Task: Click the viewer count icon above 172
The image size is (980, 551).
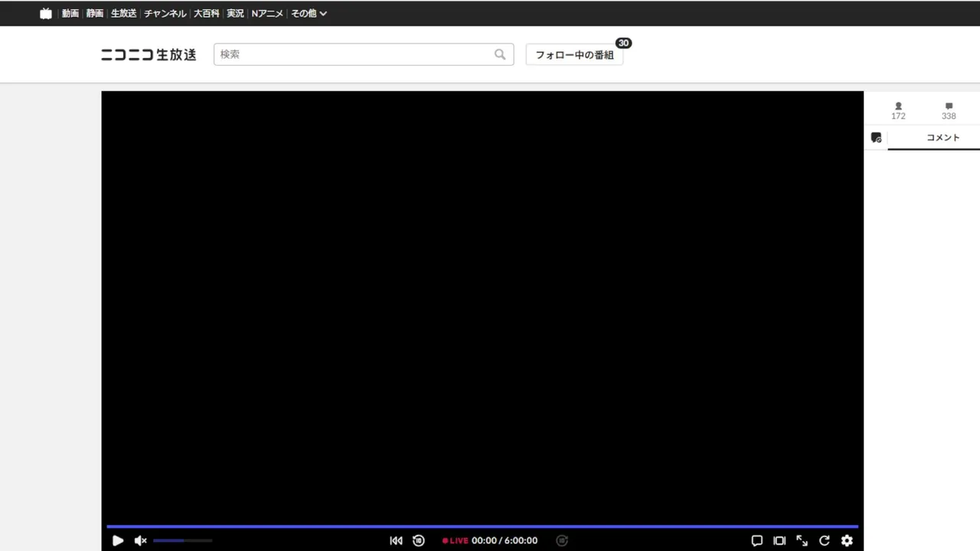Action: pos(898,106)
